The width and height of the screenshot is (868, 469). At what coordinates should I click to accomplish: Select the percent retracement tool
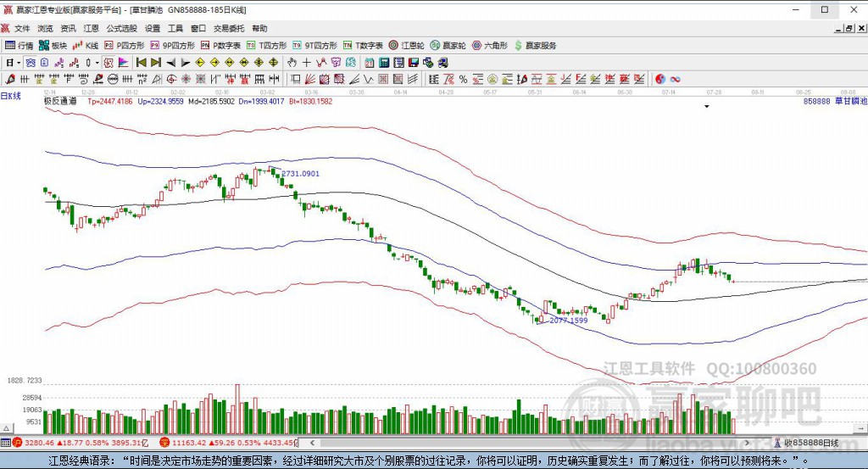point(463,79)
